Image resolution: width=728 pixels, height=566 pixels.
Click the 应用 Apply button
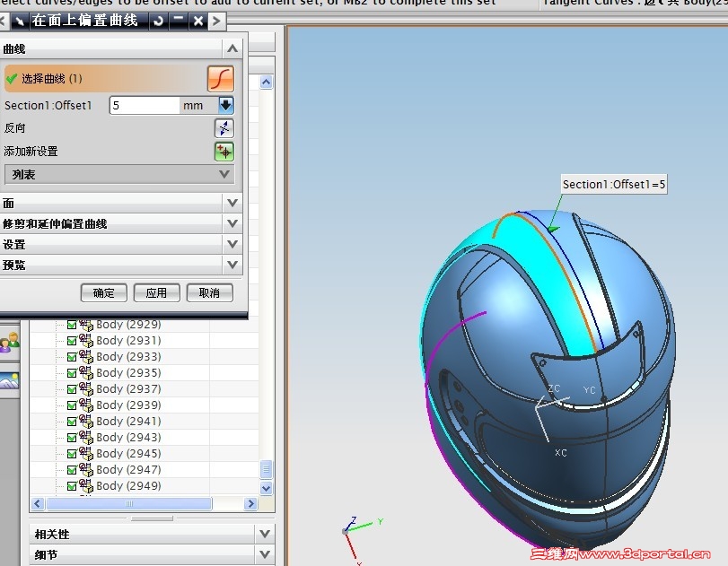point(156,292)
